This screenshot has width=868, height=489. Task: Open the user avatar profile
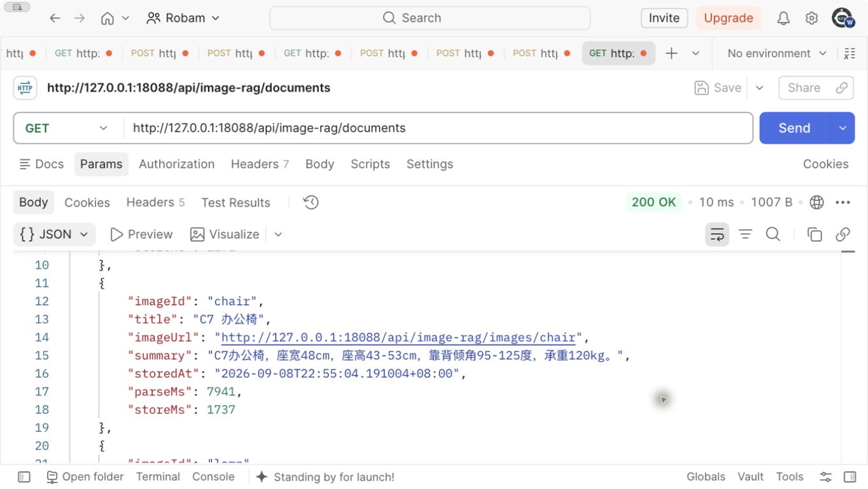click(842, 18)
